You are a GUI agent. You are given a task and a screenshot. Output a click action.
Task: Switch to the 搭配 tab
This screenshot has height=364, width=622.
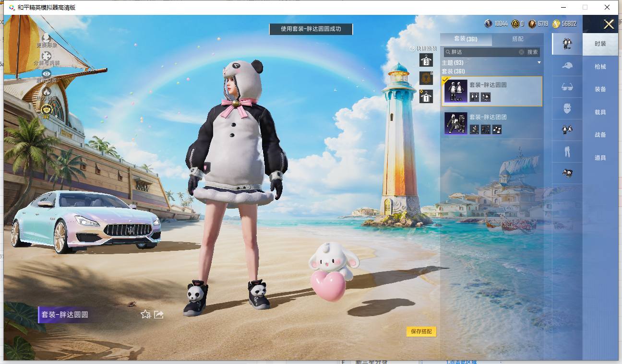[x=518, y=39]
